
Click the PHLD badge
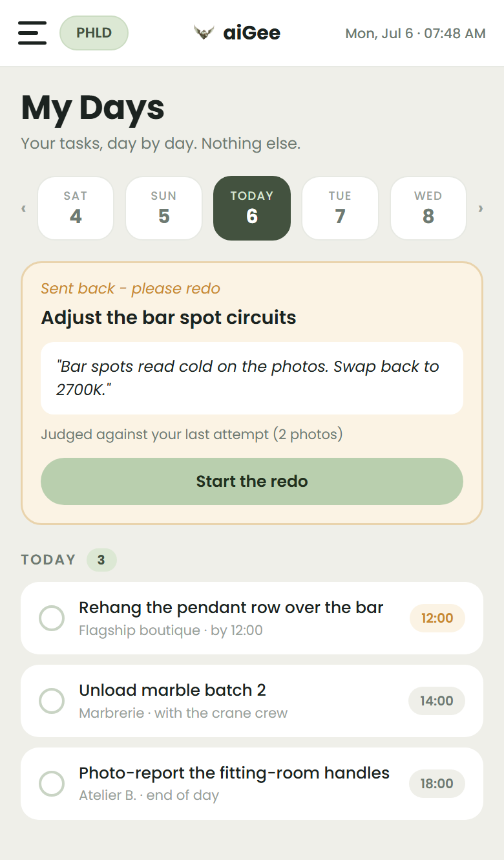pos(94,33)
